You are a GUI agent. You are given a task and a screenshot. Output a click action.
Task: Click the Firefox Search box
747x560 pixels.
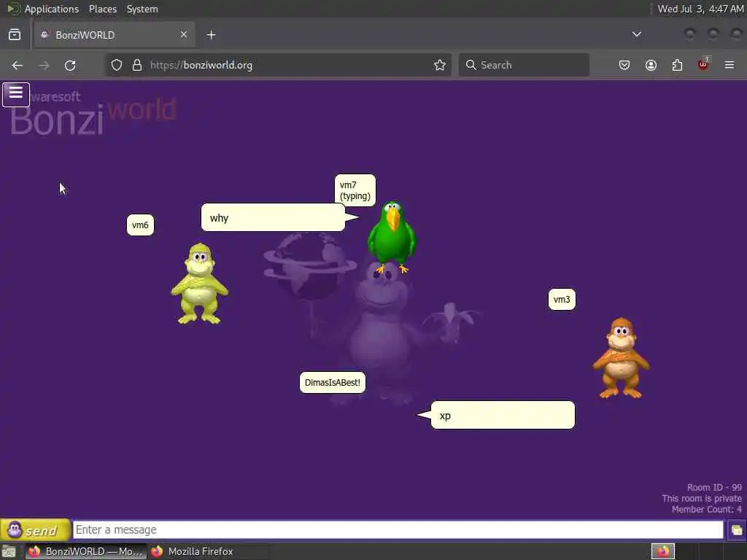coord(524,65)
